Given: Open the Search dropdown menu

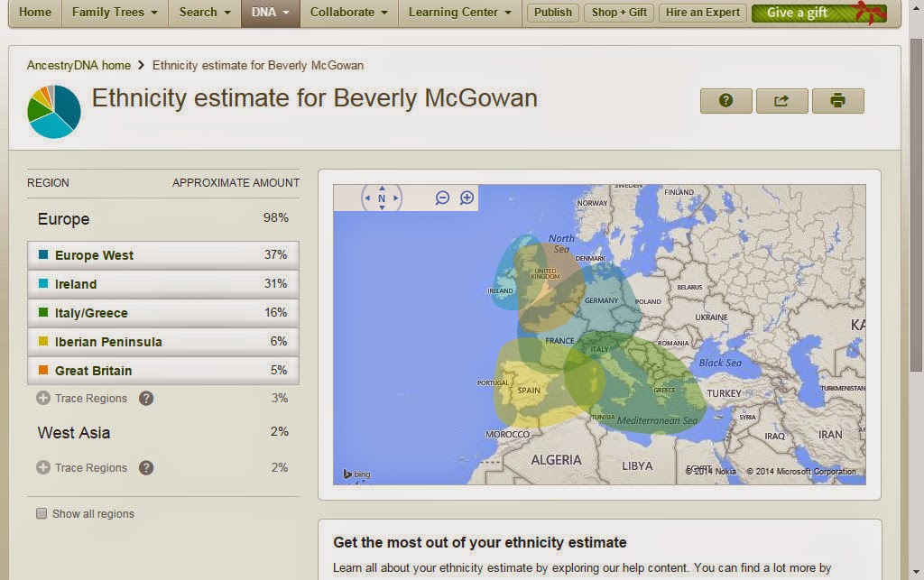Looking at the screenshot, I should (x=205, y=13).
